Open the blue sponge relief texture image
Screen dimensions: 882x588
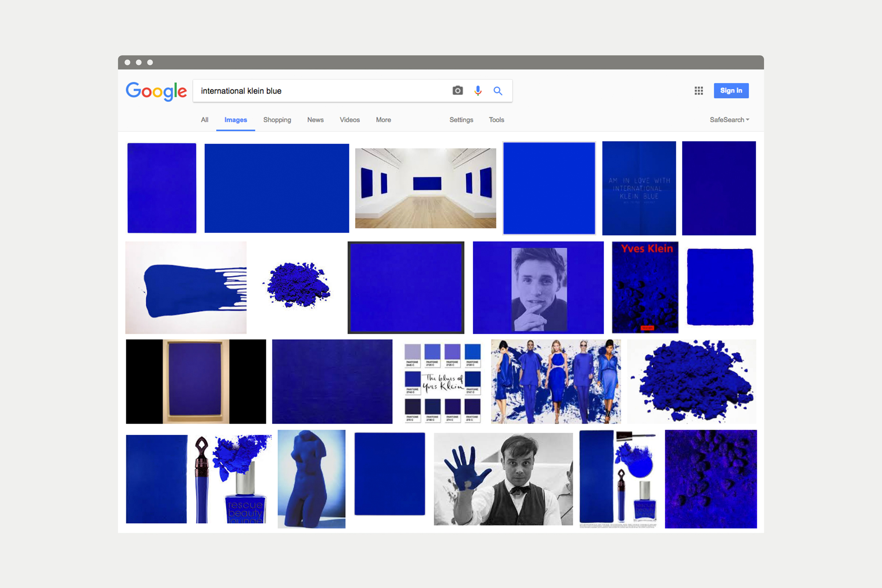[711, 479]
